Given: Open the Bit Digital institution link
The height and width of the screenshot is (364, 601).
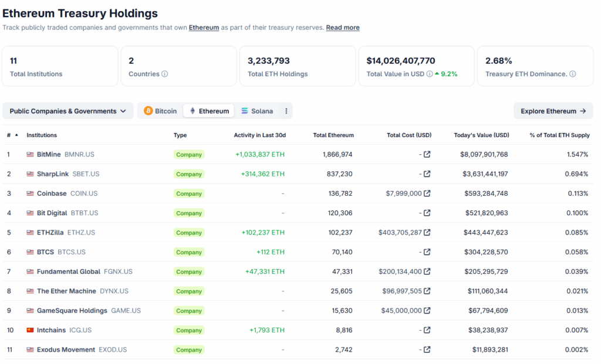Looking at the screenshot, I should click(52, 213).
